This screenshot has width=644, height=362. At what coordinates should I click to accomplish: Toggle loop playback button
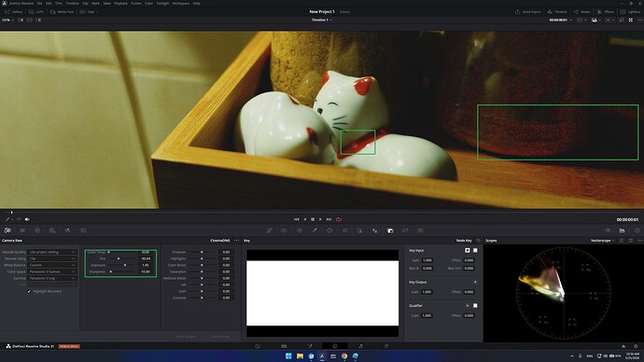[339, 219]
